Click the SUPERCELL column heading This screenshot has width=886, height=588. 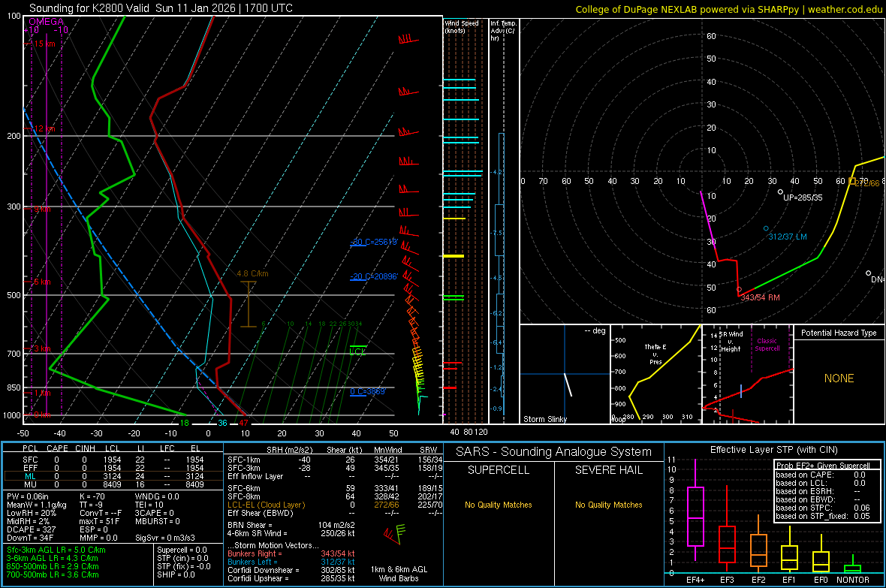[499, 470]
